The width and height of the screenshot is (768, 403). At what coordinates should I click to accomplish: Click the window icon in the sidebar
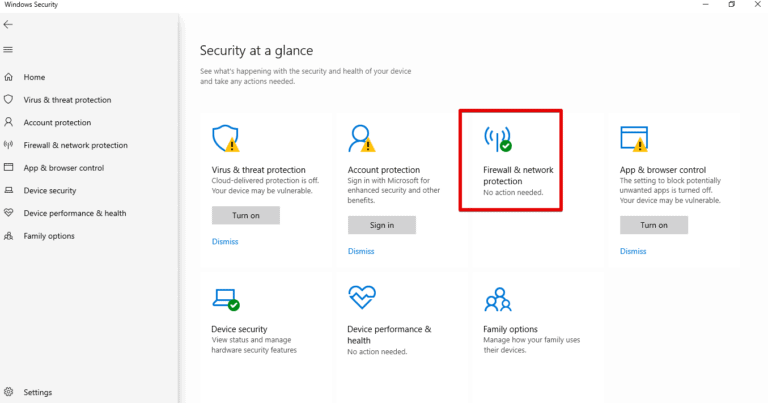point(8,167)
